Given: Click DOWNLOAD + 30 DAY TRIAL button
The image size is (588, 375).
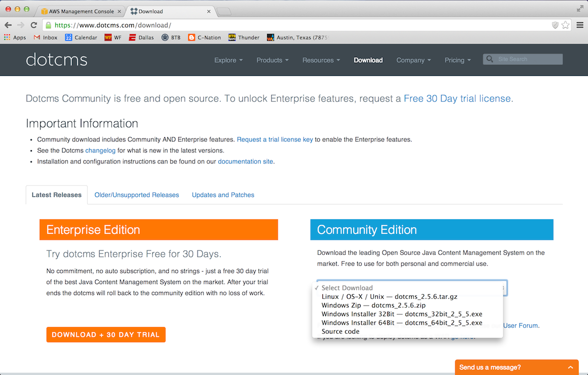Looking at the screenshot, I should [x=106, y=335].
